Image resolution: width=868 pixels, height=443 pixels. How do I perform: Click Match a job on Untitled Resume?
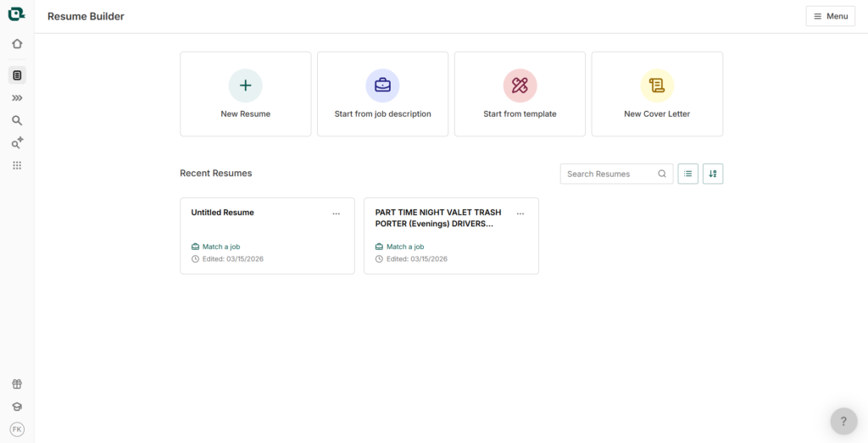[216, 246]
